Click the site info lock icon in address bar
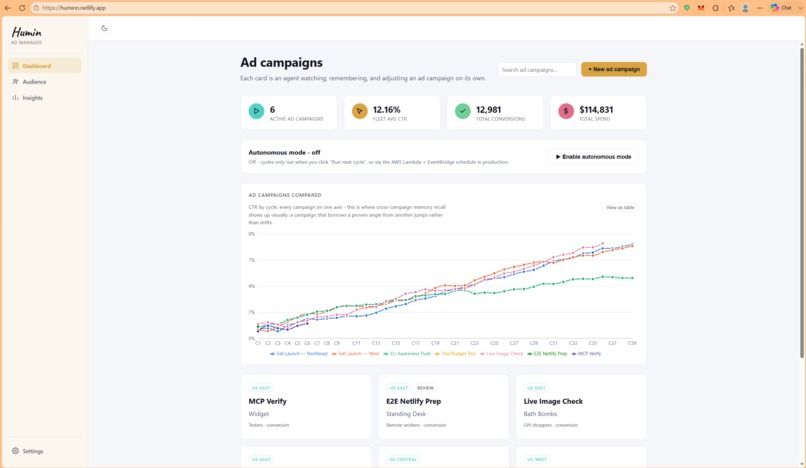Image resolution: width=806 pixels, height=468 pixels. pyautogui.click(x=36, y=8)
